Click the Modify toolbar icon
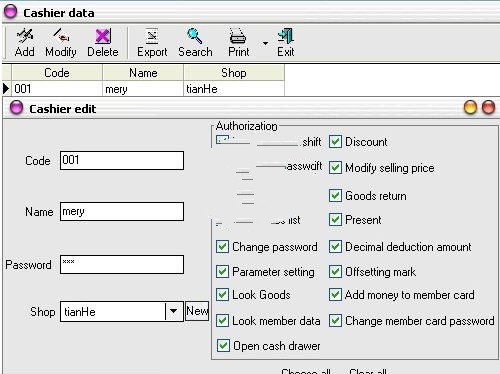 click(61, 36)
